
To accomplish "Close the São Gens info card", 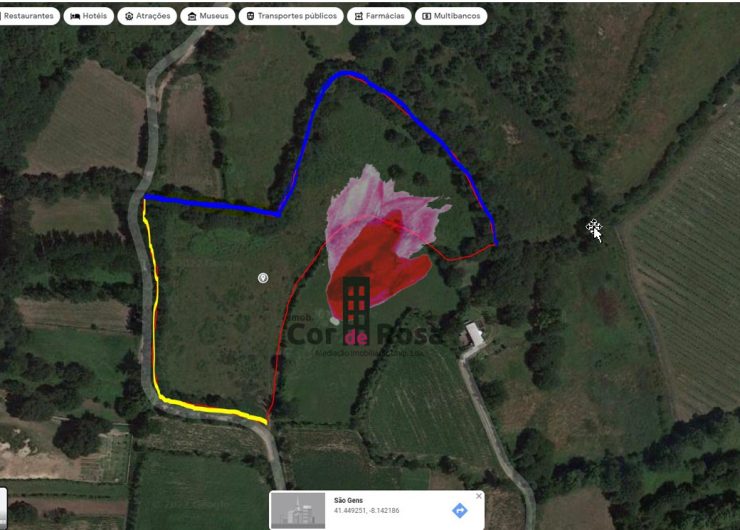I will 479,496.
